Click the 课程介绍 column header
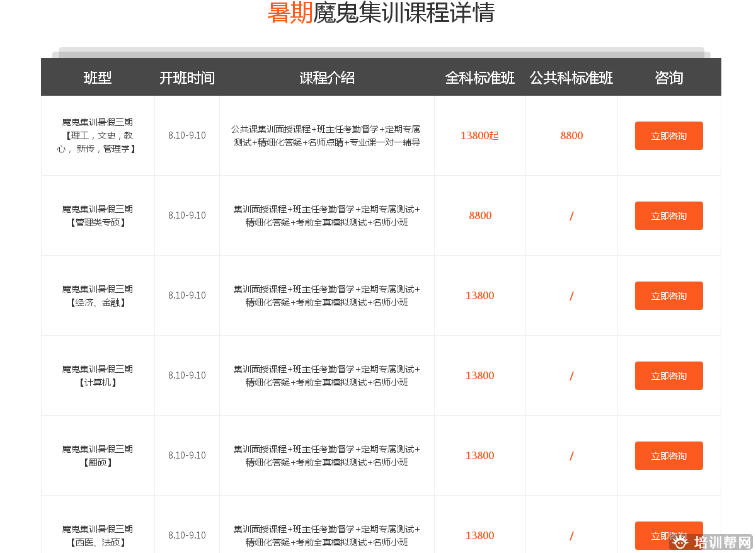The height and width of the screenshot is (553, 756). [326, 77]
